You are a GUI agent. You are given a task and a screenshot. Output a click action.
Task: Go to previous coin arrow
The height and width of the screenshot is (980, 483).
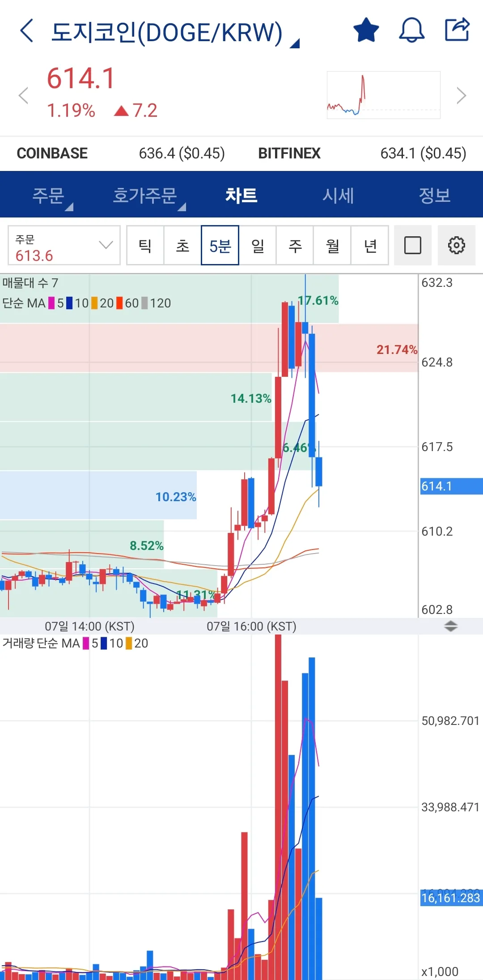click(x=23, y=95)
